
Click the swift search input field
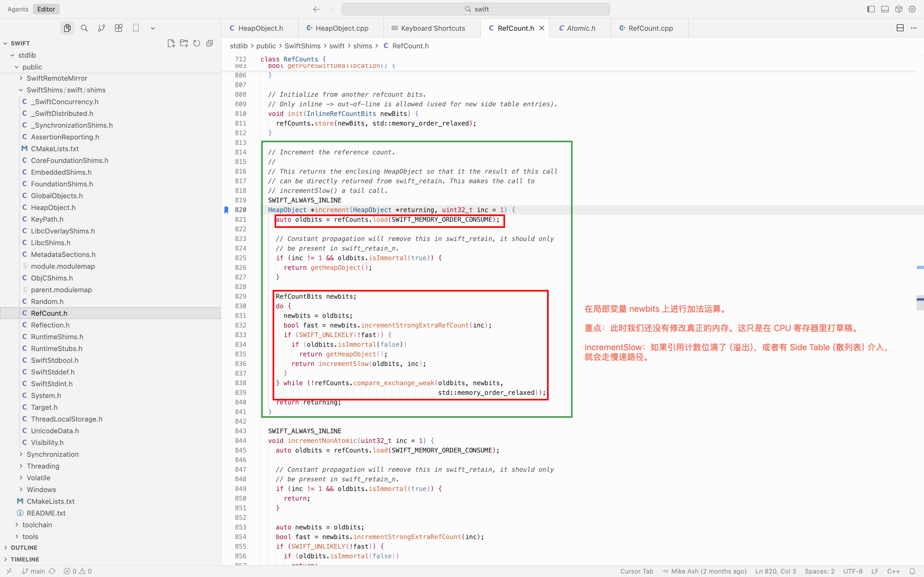click(x=476, y=9)
